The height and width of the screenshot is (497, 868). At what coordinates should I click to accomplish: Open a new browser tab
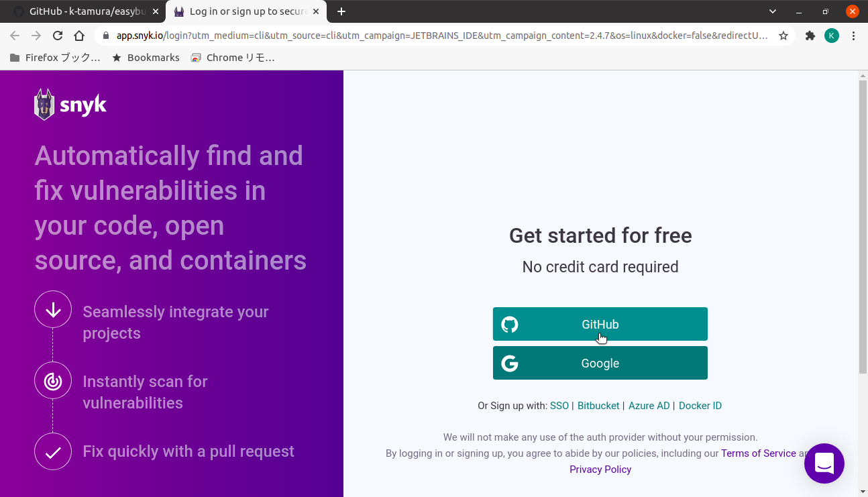click(341, 11)
